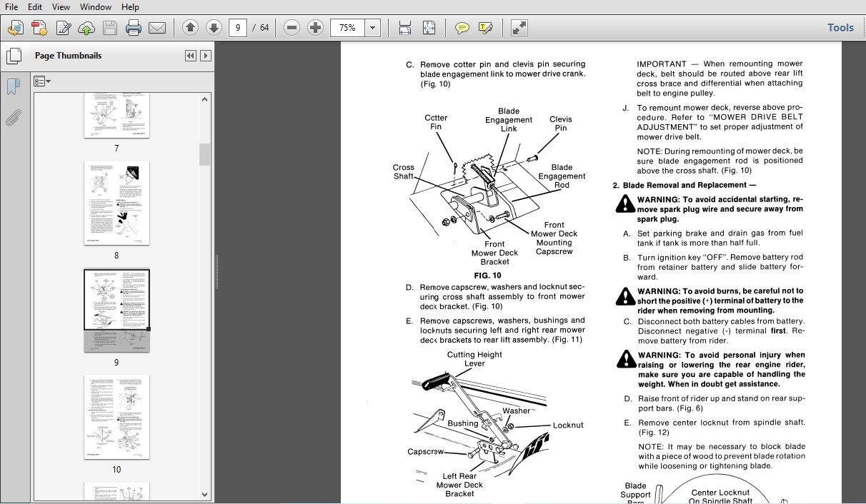The height and width of the screenshot is (504, 866).
Task: Click the 'Cross Shaft' figure label
Action: (x=404, y=172)
